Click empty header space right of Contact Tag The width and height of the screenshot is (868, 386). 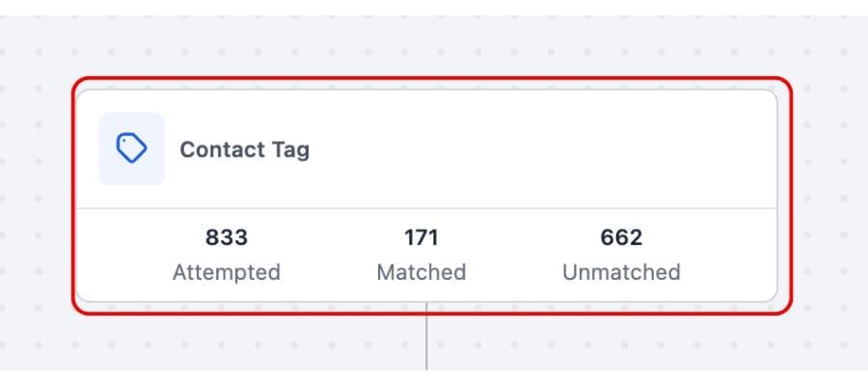[540, 150]
